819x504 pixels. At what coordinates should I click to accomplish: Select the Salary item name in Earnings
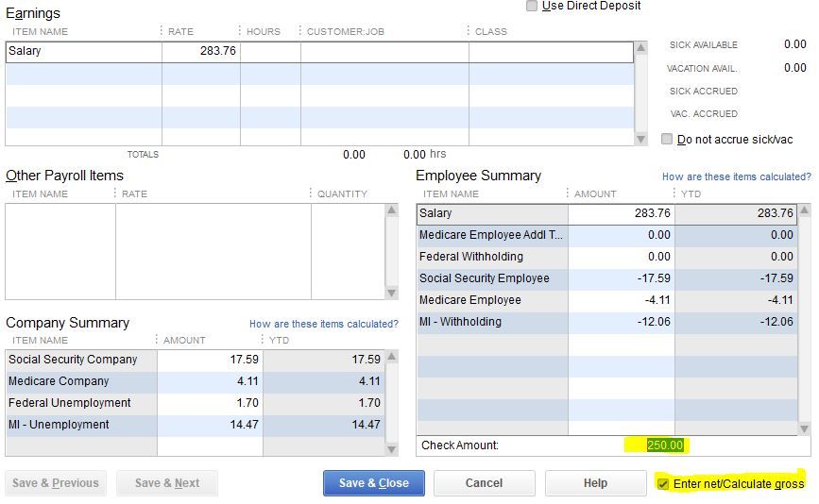tap(83, 51)
